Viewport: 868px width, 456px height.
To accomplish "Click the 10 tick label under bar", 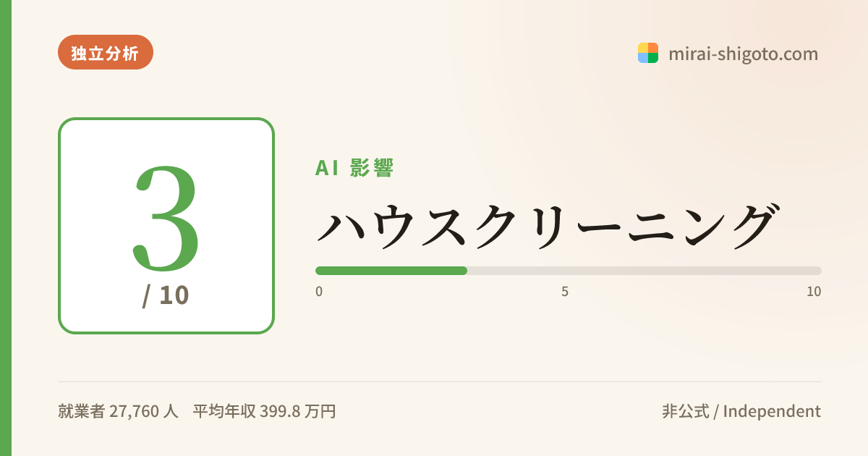I will coord(814,292).
